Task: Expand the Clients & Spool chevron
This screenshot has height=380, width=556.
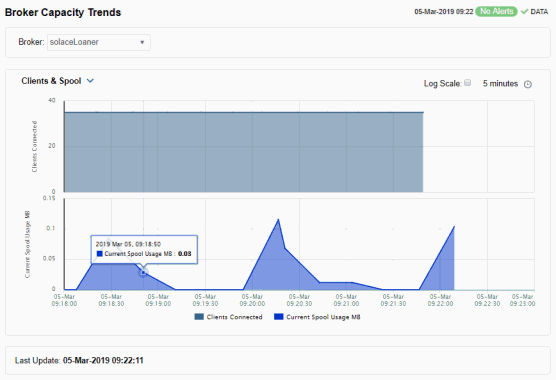Action: pos(90,81)
